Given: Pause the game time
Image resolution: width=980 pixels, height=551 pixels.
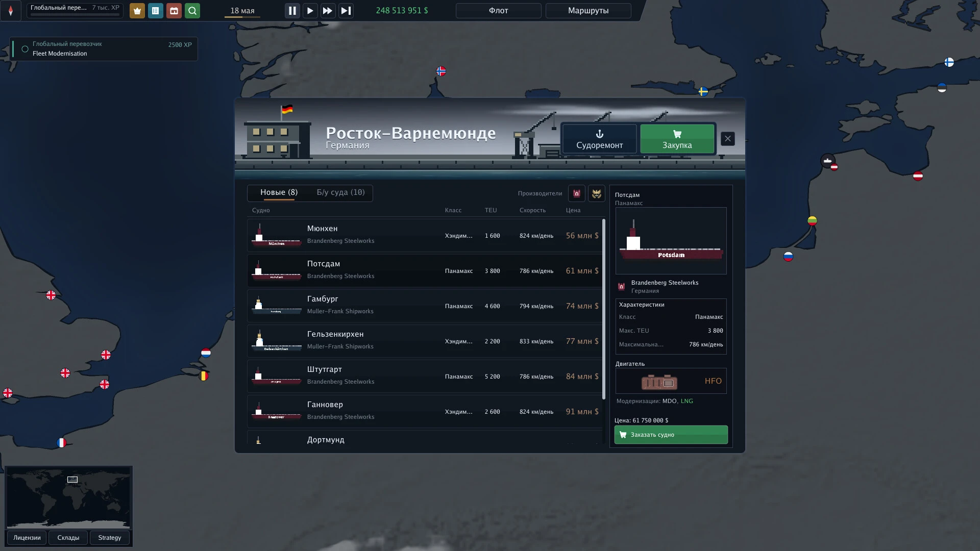Looking at the screenshot, I should [292, 11].
